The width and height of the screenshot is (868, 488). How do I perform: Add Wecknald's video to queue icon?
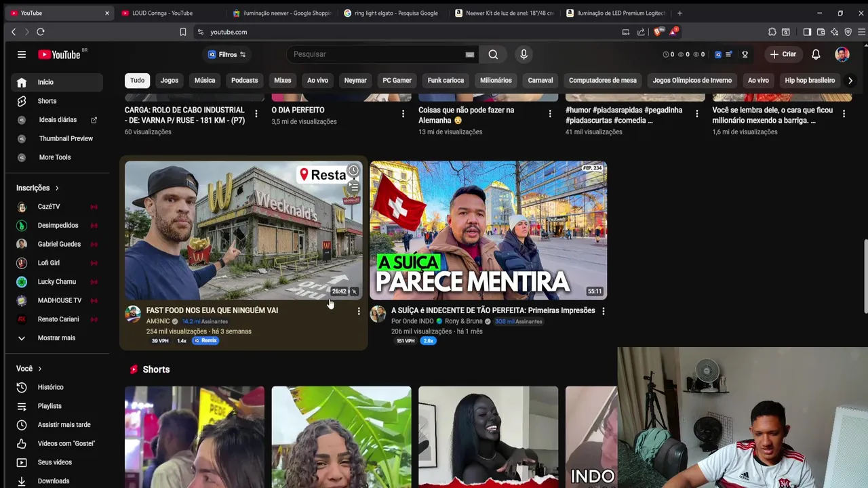pyautogui.click(x=353, y=186)
